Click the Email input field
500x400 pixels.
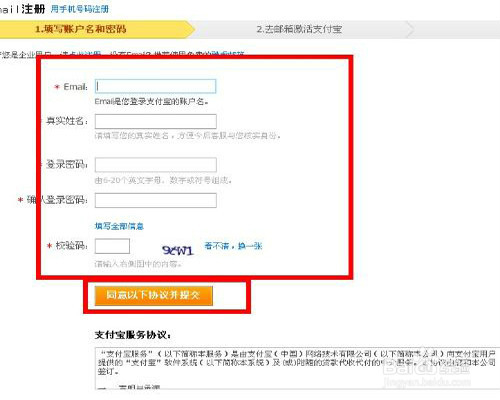click(x=155, y=86)
